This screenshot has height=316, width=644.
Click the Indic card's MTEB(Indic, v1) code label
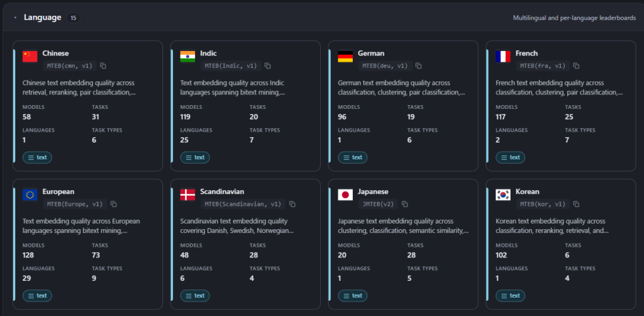pos(231,65)
